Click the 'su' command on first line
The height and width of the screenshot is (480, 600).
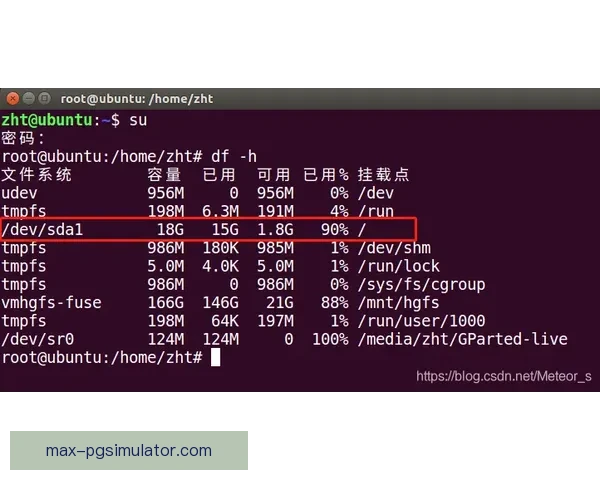point(139,120)
